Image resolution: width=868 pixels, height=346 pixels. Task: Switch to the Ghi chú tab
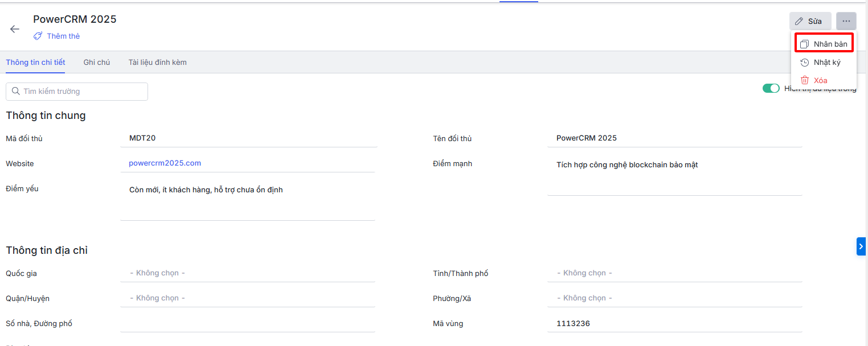(x=96, y=62)
